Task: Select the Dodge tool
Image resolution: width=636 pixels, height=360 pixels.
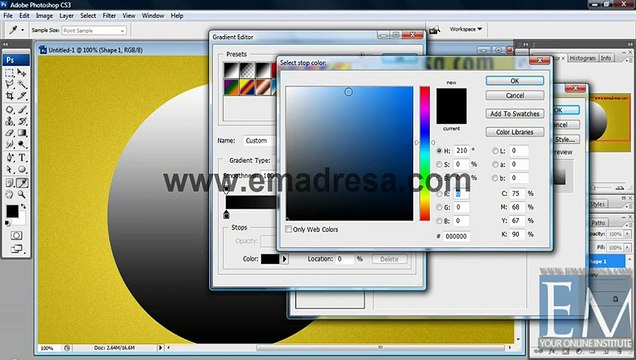Action: point(22,144)
